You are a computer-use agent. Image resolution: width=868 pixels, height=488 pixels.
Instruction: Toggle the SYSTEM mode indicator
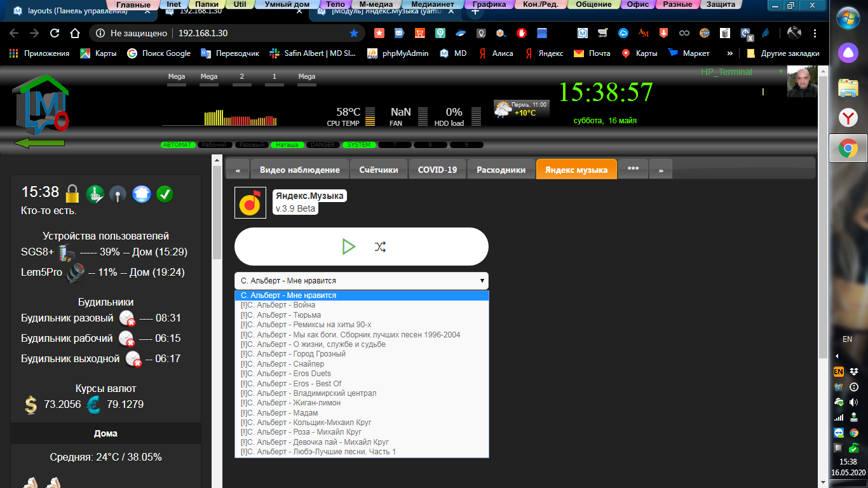(358, 145)
